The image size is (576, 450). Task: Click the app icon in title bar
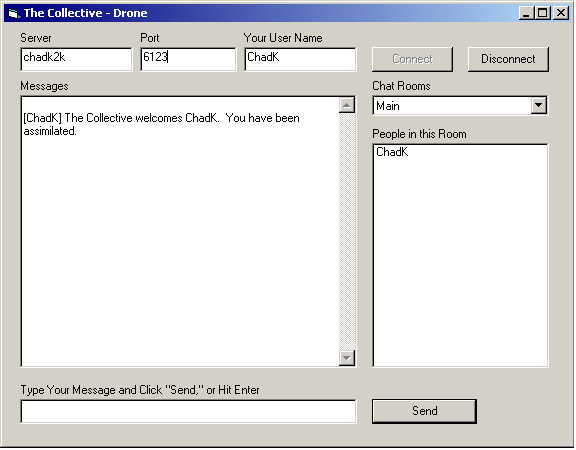click(14, 14)
